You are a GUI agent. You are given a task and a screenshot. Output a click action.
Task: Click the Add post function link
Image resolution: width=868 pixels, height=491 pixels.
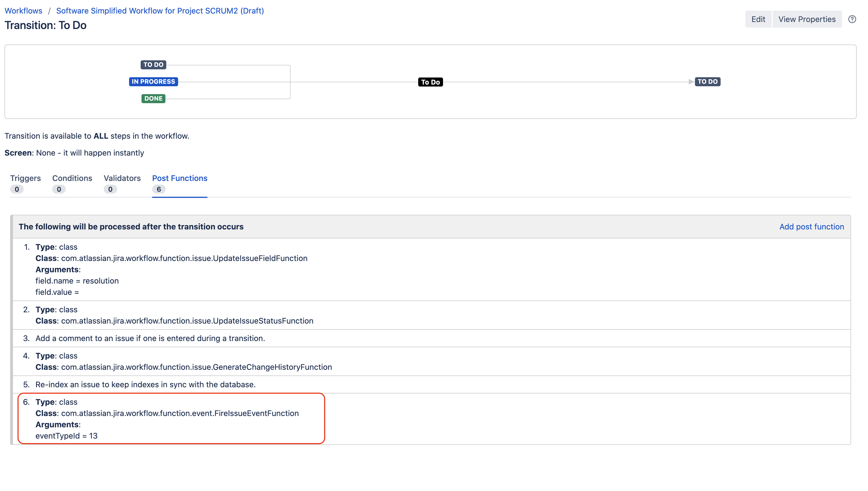(x=811, y=227)
